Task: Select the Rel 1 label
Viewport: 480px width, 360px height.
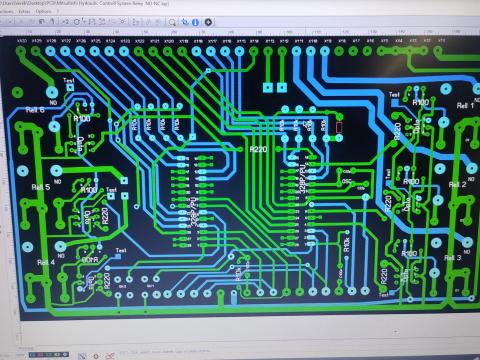Action: (465, 106)
